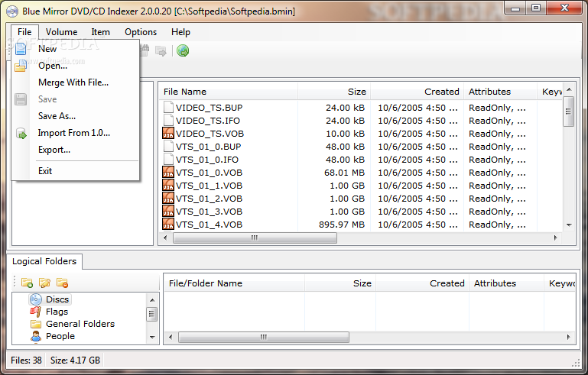The image size is (588, 375).
Task: Click the VOB icon of VTS_01_0.VOB
Action: pyautogui.click(x=168, y=173)
